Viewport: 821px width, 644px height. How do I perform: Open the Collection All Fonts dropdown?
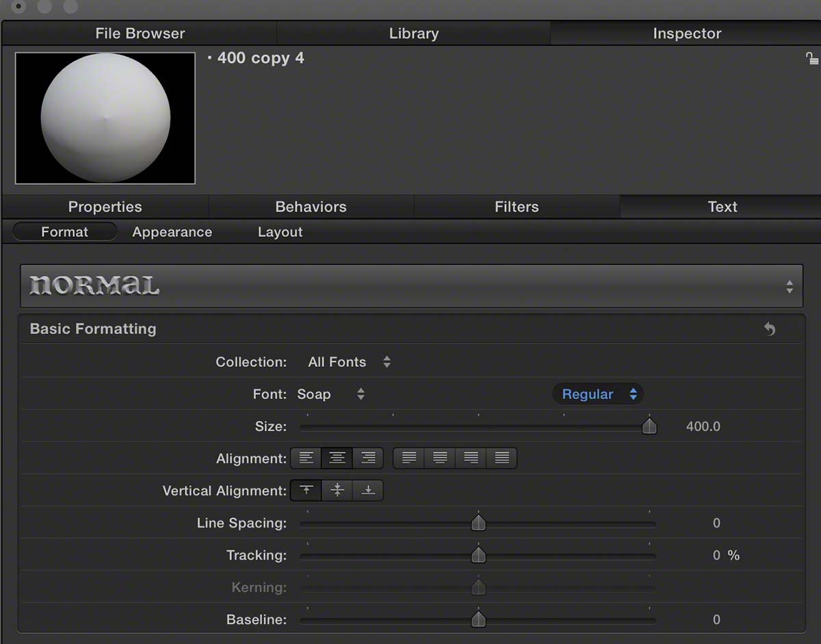click(x=349, y=362)
